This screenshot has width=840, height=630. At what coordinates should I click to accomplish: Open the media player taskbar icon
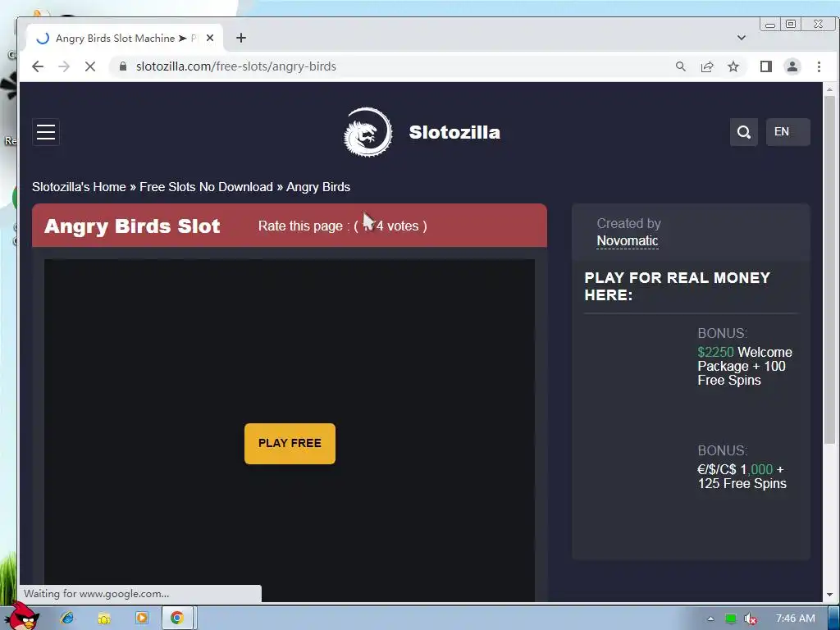pyautogui.click(x=141, y=619)
